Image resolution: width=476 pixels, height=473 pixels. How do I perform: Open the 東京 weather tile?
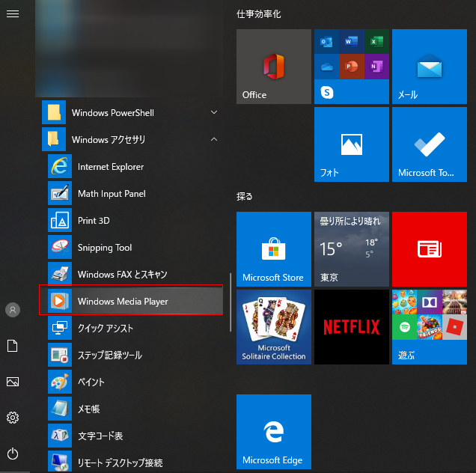[352, 249]
